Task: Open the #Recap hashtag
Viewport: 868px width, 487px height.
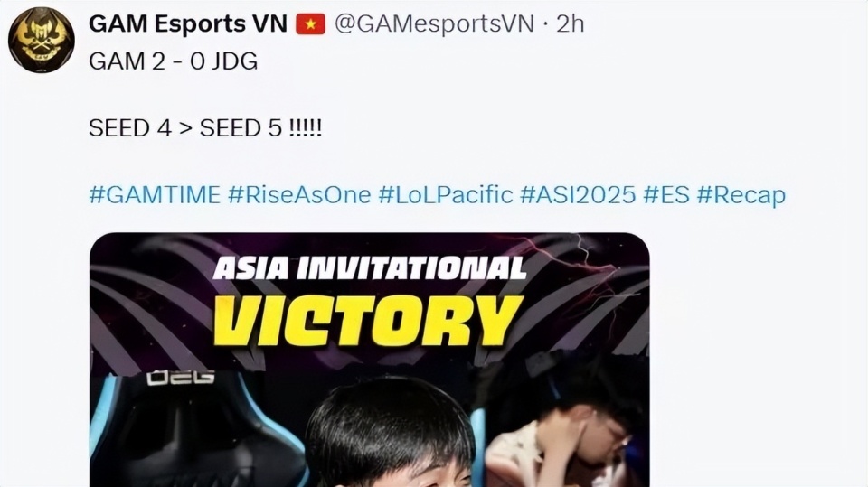Action: (741, 195)
